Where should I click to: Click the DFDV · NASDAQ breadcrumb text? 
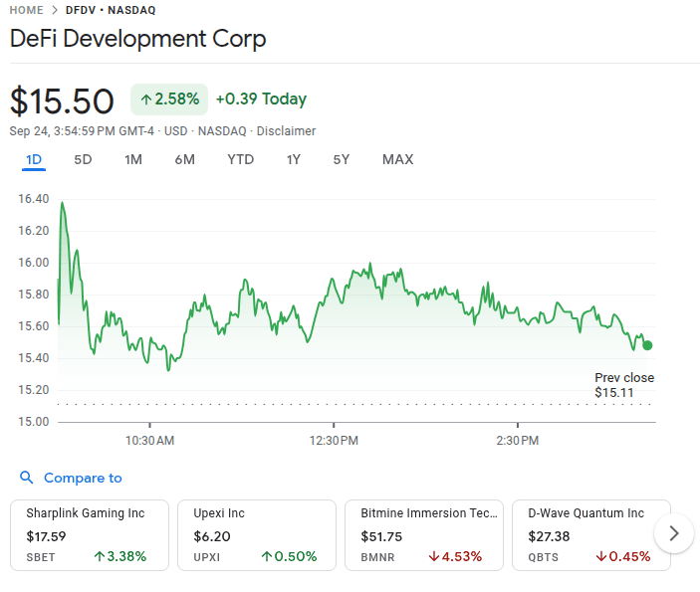coord(111,10)
